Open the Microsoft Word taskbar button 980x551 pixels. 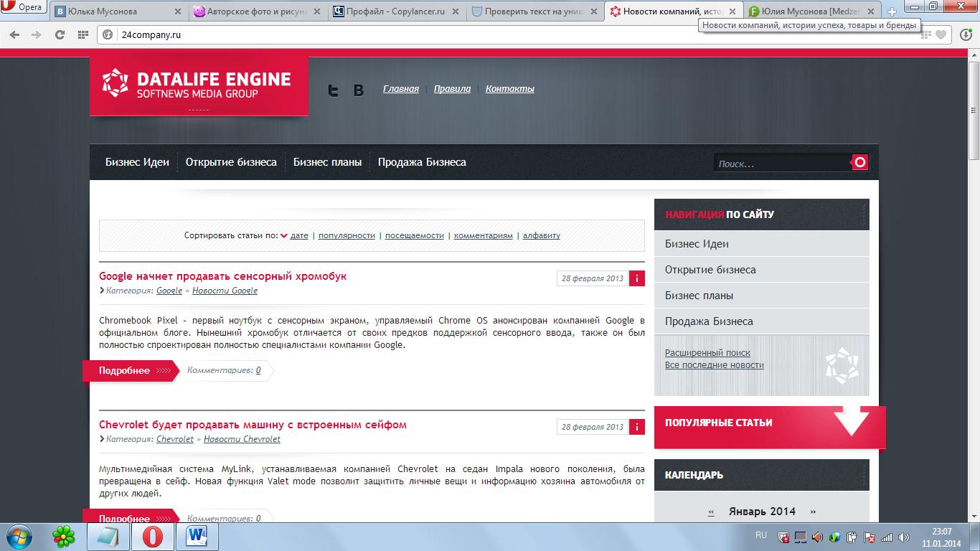197,537
